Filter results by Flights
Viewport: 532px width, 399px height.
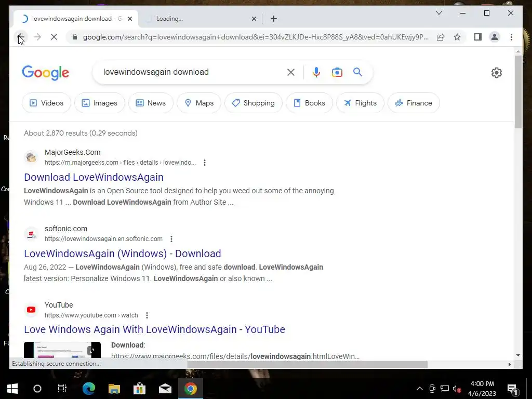360,103
